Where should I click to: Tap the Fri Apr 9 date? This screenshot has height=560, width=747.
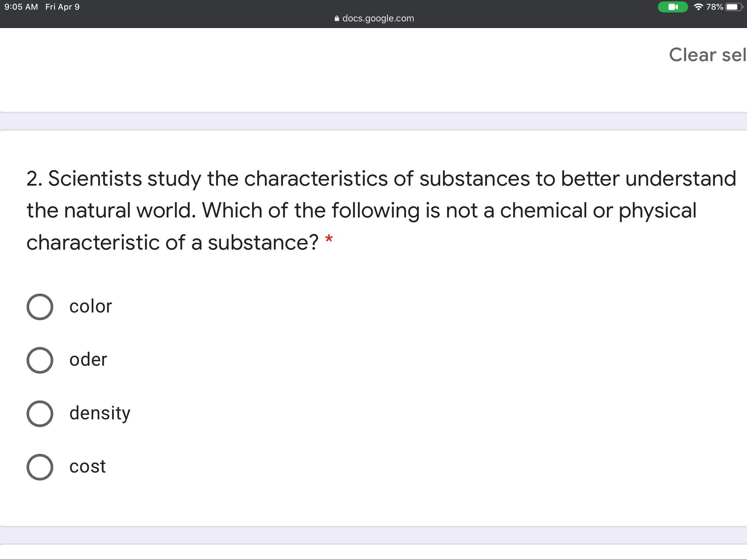(62, 7)
